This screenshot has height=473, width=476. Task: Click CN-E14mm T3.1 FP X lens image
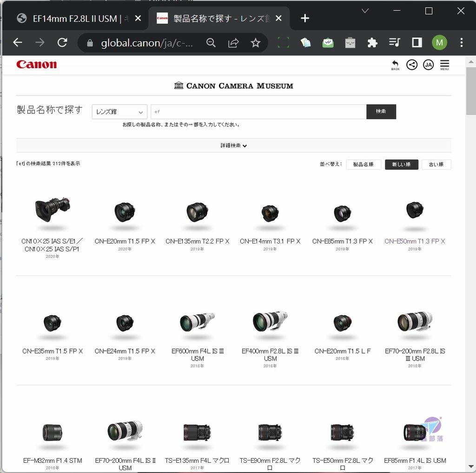(270, 213)
